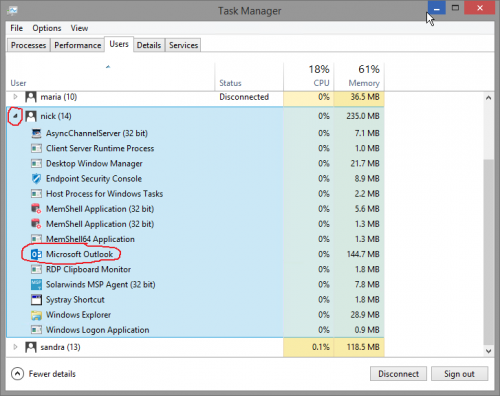Click Windows Explorer's 28.9 MB memory value
Viewport: 500px width, 396px height.
click(365, 315)
